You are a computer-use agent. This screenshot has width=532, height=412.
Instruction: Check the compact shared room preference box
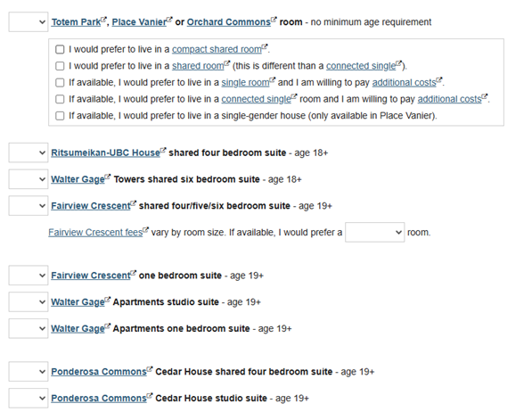(x=60, y=49)
